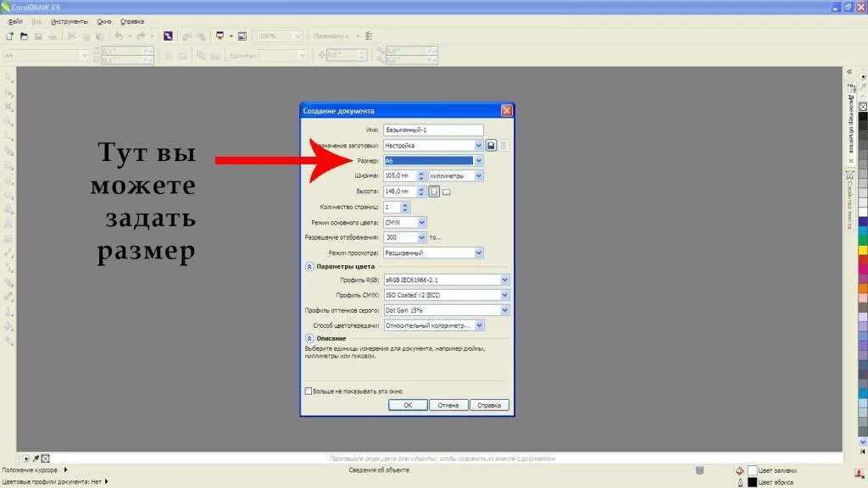
Task: Switch to Свойства текста docker tab
Action: click(850, 200)
